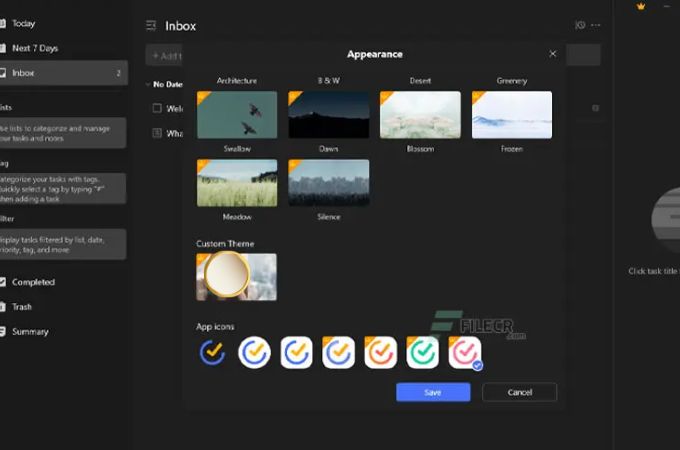Open Trash in the sidebar

tap(22, 307)
